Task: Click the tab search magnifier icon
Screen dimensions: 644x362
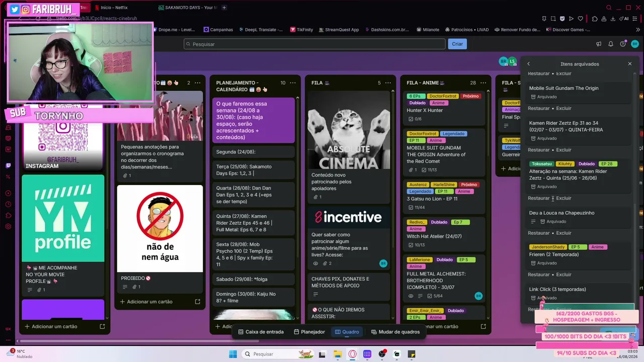Action: pyautogui.click(x=609, y=8)
